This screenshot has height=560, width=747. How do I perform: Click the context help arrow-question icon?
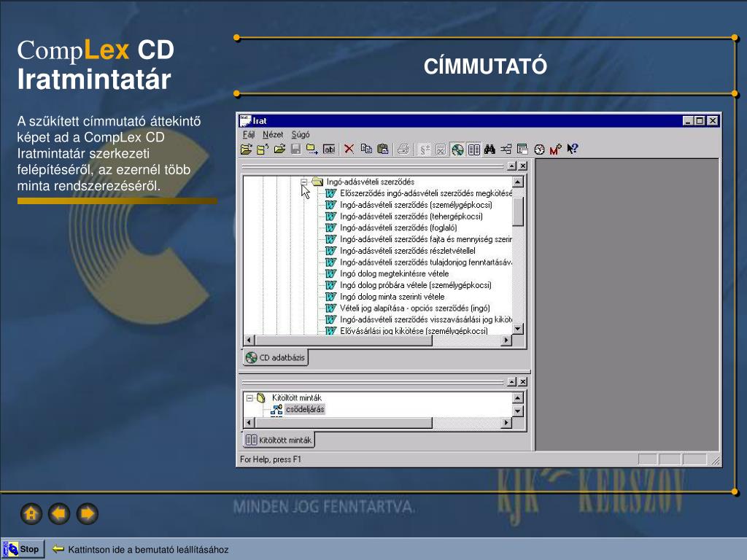point(572,149)
